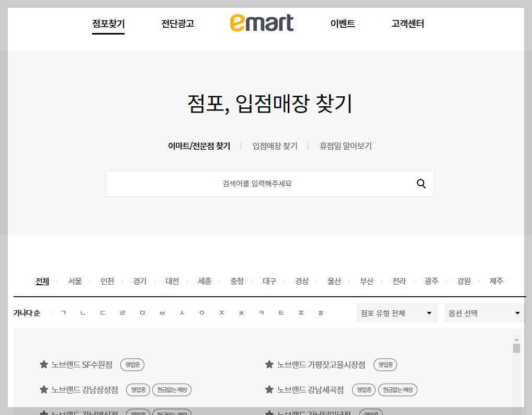Open the 고객센터 menu
Image resolution: width=532 pixels, height=415 pixels.
pos(408,24)
